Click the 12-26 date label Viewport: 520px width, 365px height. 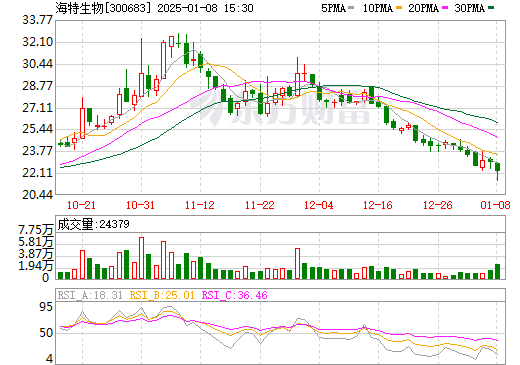(x=438, y=205)
